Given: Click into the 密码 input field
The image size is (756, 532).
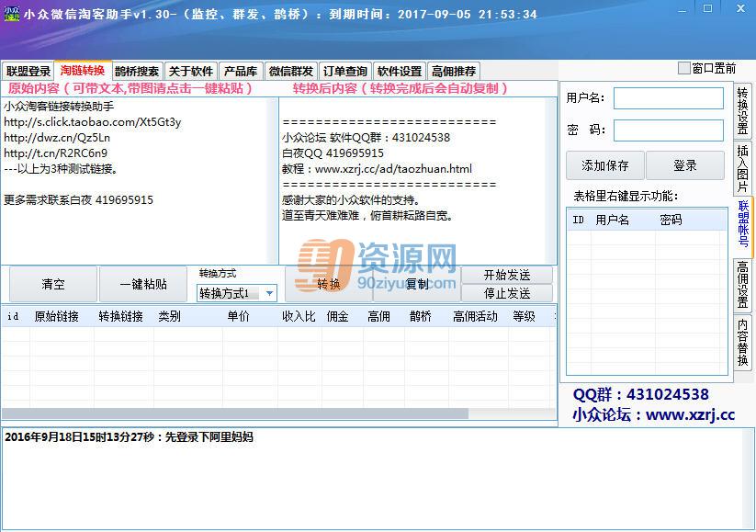Looking at the screenshot, I should coord(668,130).
